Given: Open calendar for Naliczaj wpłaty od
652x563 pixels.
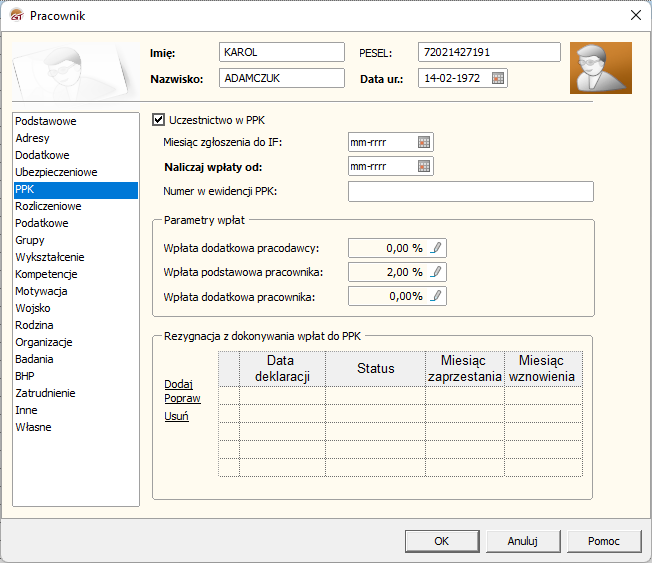Looking at the screenshot, I should (424, 166).
